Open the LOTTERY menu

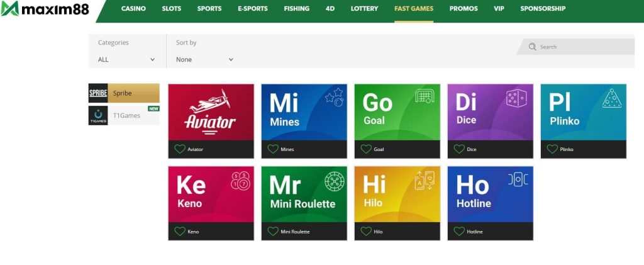pos(364,9)
